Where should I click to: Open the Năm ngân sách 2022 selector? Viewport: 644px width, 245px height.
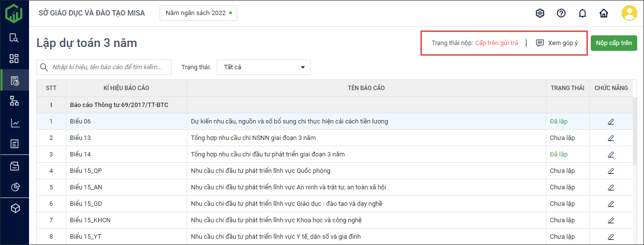[198, 13]
